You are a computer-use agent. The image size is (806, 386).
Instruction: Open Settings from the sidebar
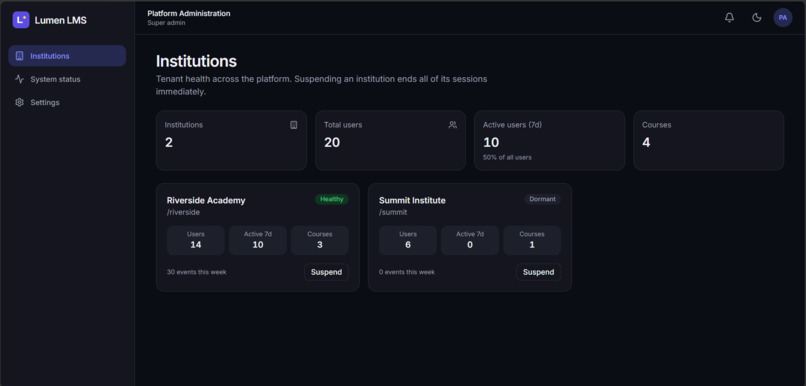point(67,102)
